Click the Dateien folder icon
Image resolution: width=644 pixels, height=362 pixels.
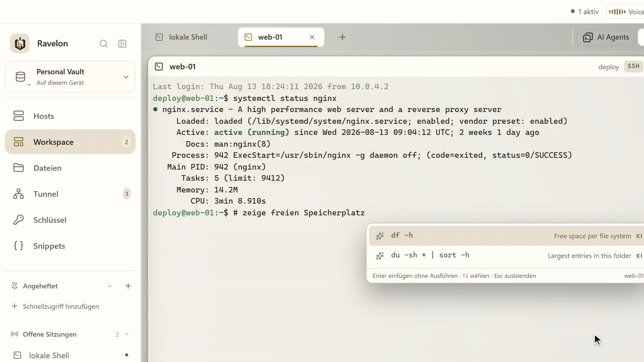click(18, 168)
